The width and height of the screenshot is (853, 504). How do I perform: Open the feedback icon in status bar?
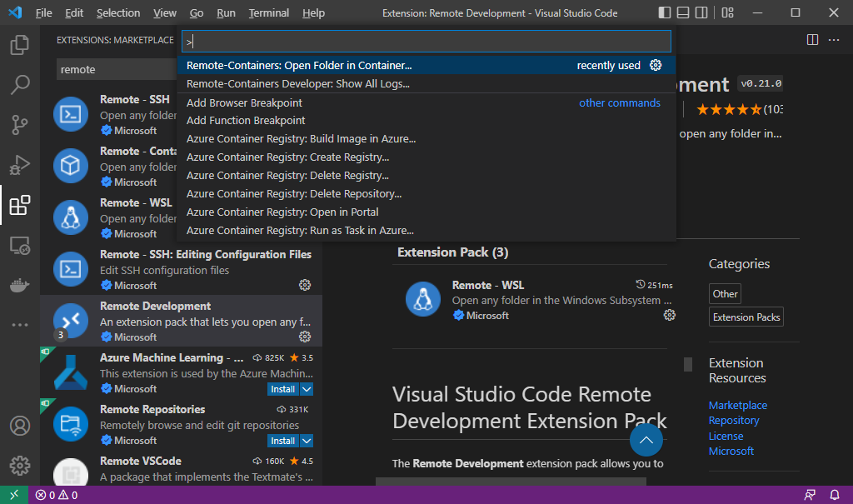(x=810, y=495)
